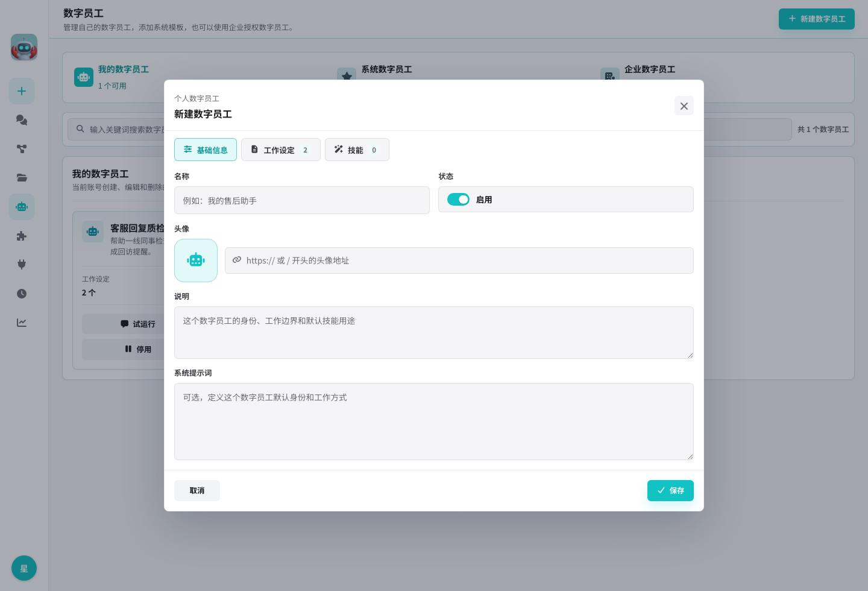
Task: Click the link icon in avatar URL field
Action: (237, 260)
